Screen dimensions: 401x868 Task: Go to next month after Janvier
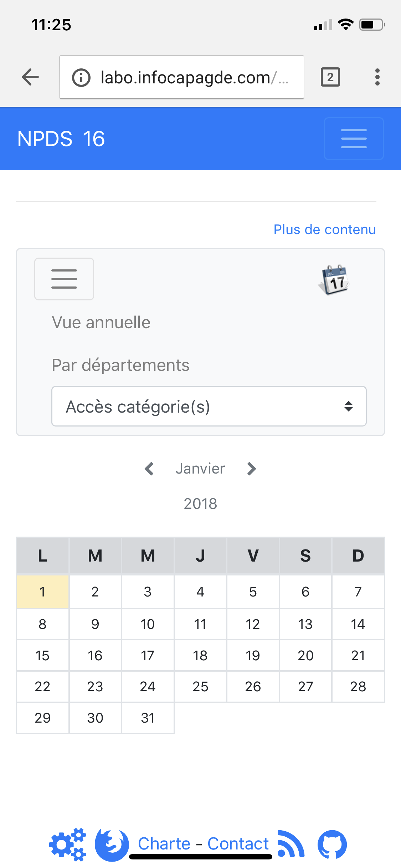tap(251, 469)
